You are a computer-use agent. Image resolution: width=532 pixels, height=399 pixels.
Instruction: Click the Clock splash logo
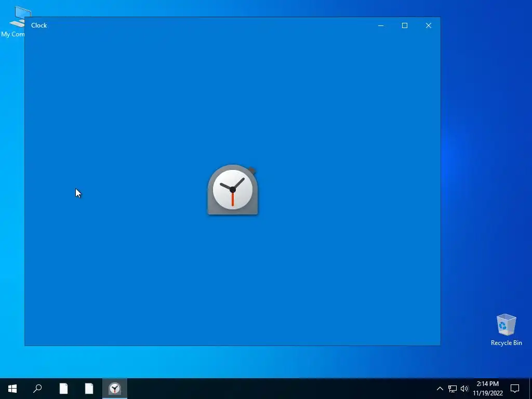pos(233,190)
